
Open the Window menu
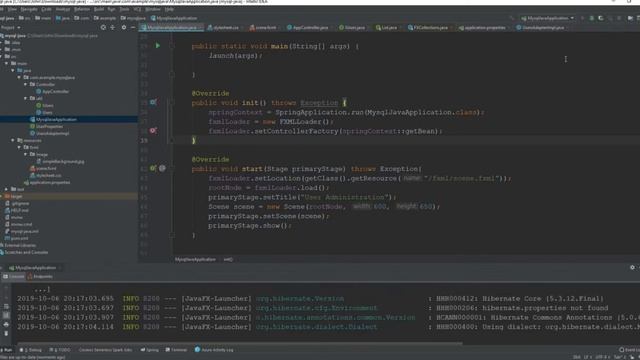pyautogui.click(x=153, y=9)
